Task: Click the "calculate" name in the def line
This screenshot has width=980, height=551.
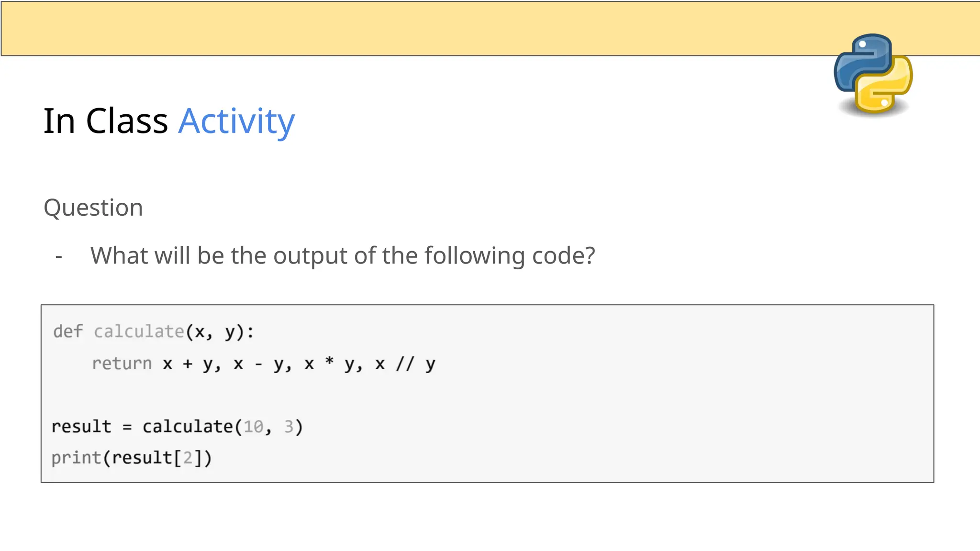Action: tap(139, 331)
